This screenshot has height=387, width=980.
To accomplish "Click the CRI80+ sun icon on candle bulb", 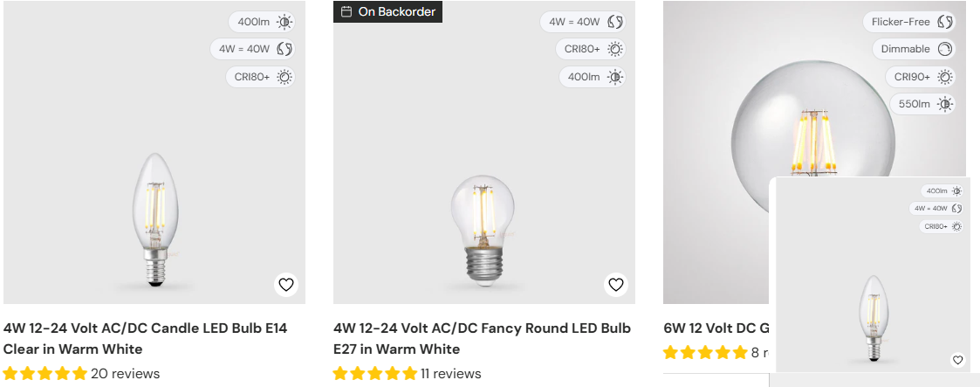I will [284, 77].
